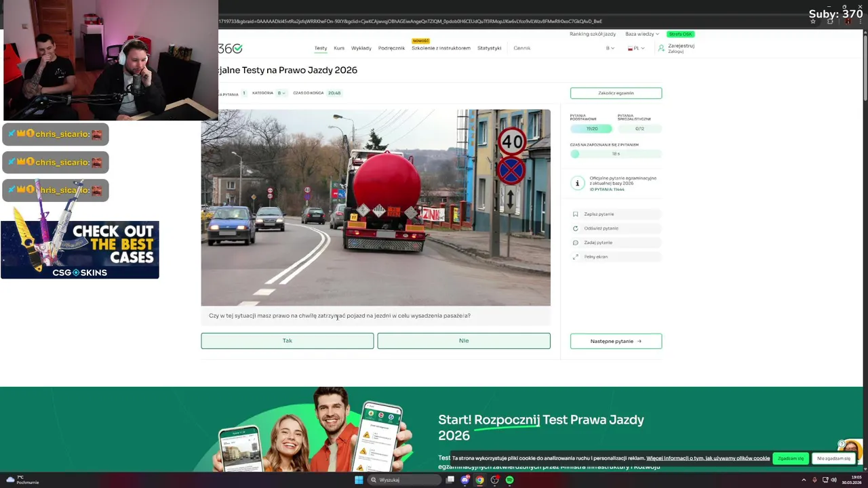Click the info icon beside the official question note
Image resolution: width=868 pixels, height=488 pixels.
(577, 183)
